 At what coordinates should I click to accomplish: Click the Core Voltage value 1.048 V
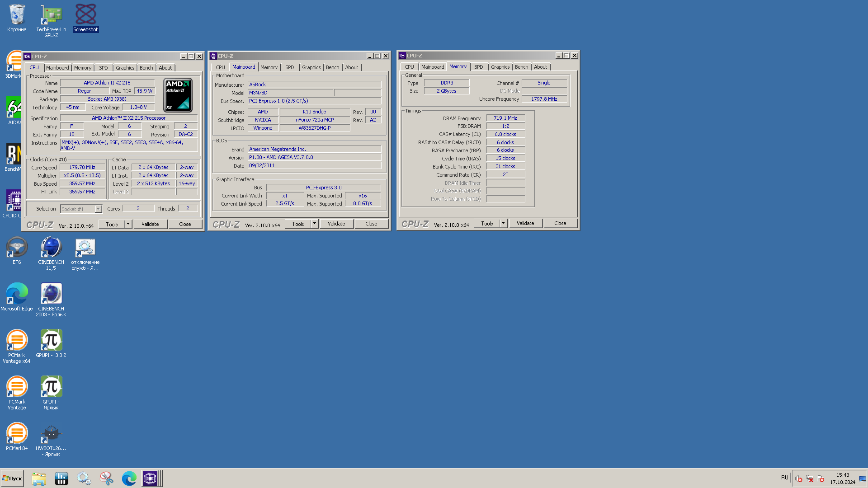(138, 107)
